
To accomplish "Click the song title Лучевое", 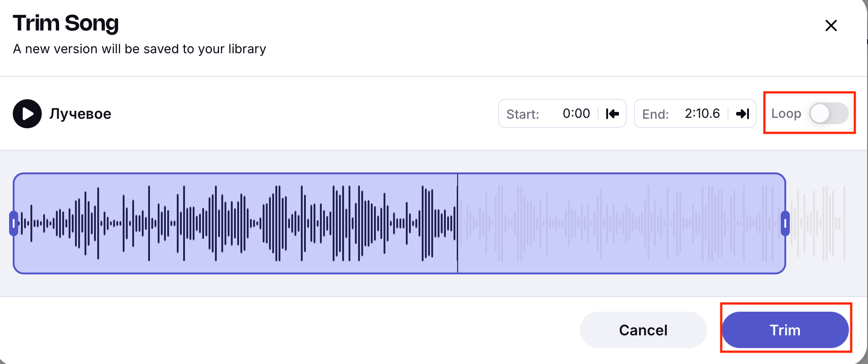I will coord(80,114).
